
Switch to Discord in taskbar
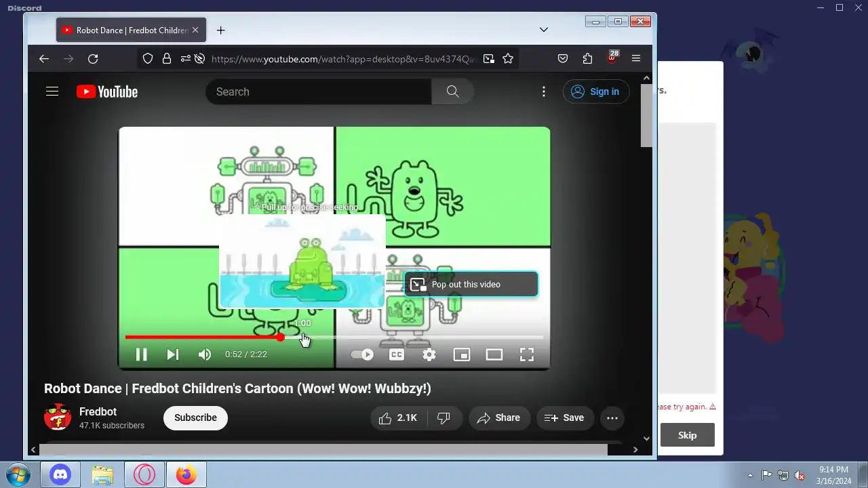[x=60, y=474]
